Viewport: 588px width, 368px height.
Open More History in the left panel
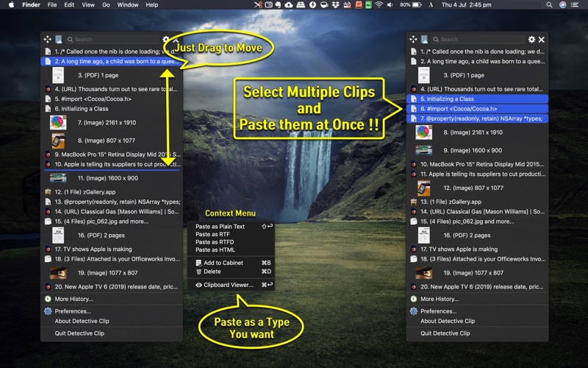112,300
